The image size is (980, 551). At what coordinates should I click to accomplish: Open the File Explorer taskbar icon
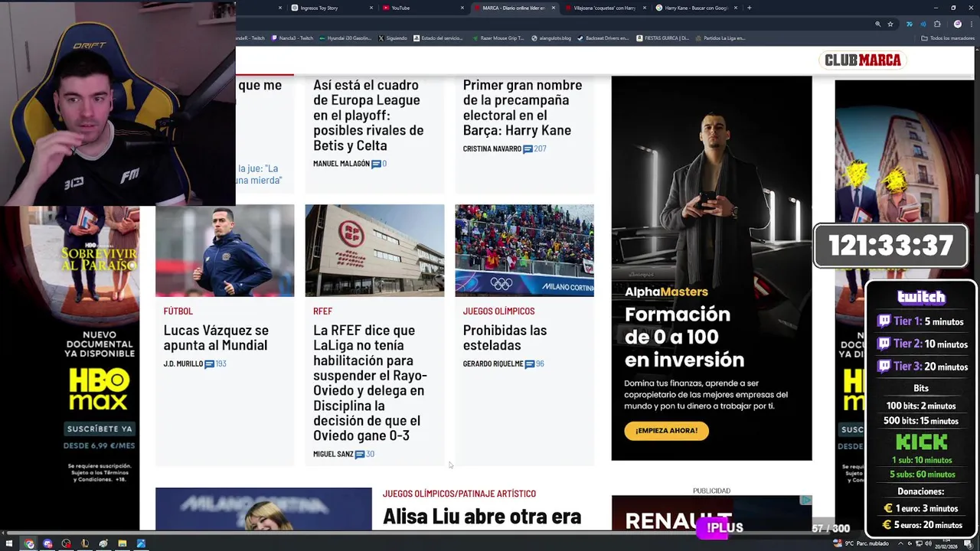coord(122,543)
